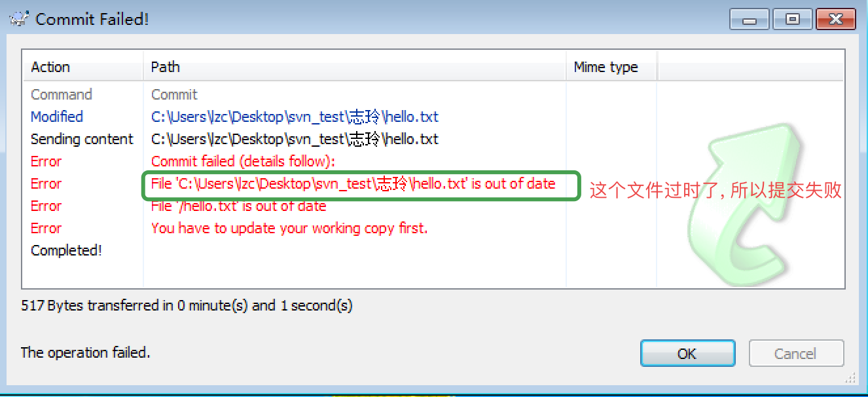Click the '517 Bytes transferred' status text
The width and height of the screenshot is (868, 397).
(x=187, y=305)
